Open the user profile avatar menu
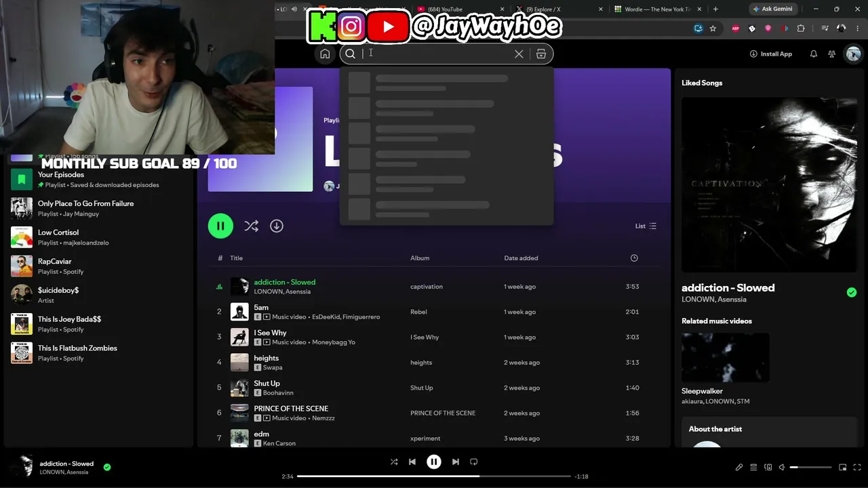 853,54
